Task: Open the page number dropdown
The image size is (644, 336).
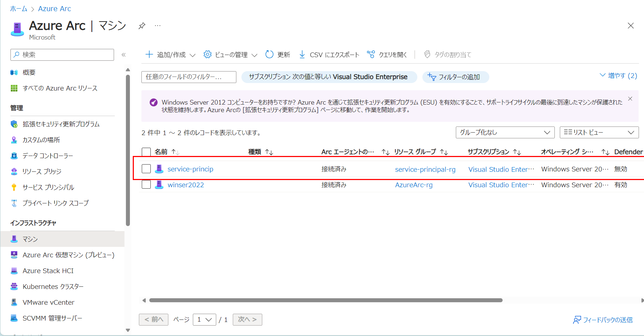Action: click(x=204, y=319)
